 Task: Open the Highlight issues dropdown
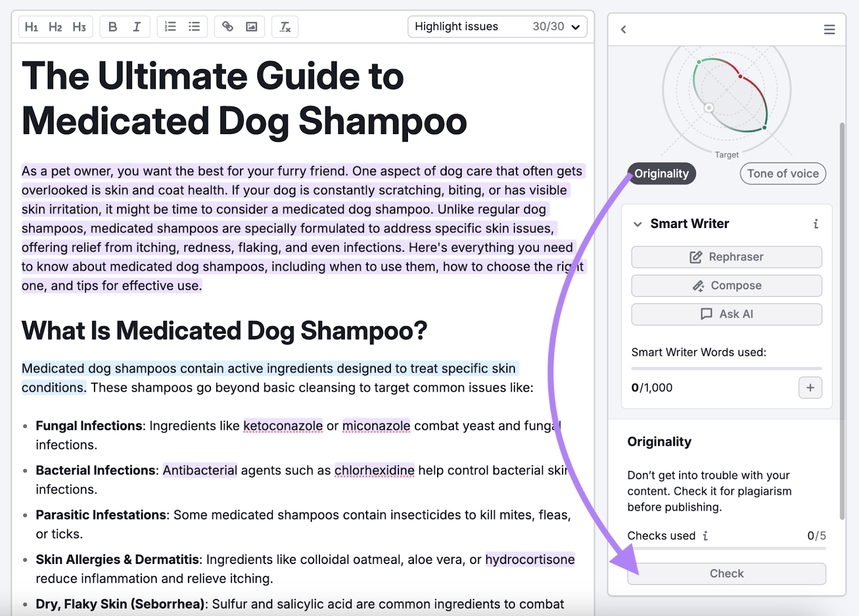coord(497,27)
